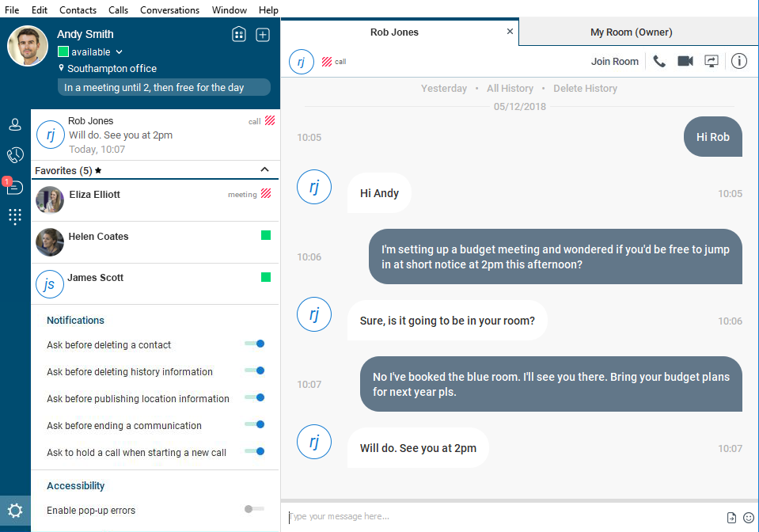Click James Scott's green availability indicator
This screenshot has height=532, width=759.
tap(266, 277)
